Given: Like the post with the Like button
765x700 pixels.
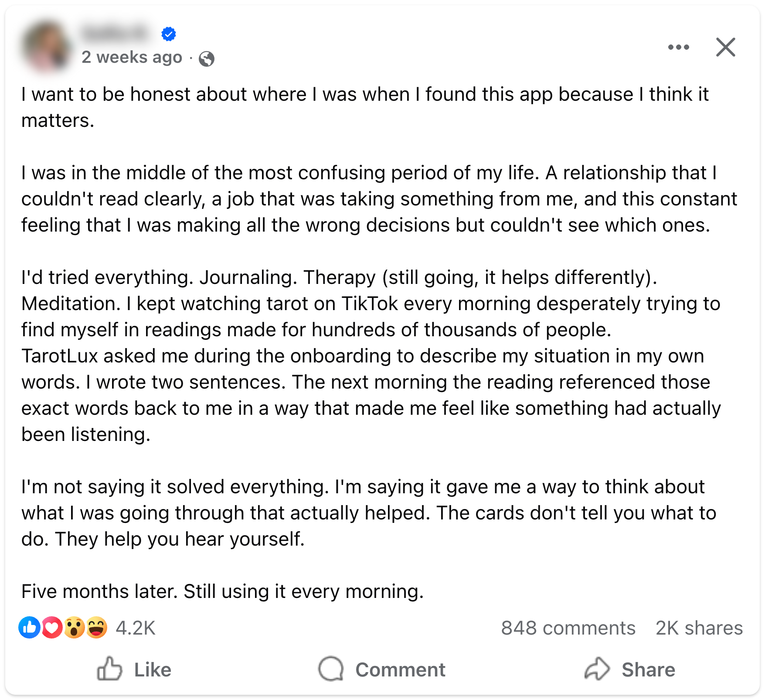Looking at the screenshot, I should click(134, 669).
